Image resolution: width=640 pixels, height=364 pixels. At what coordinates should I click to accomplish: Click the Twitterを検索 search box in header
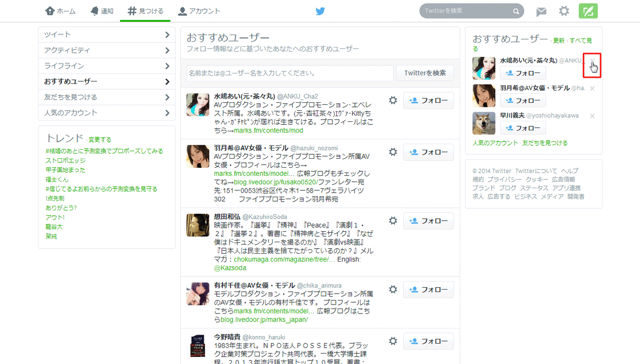471,11
